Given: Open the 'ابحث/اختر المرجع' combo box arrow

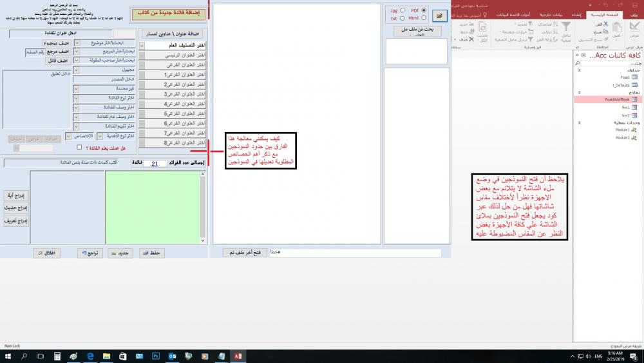Looking at the screenshot, I should click(x=77, y=52).
